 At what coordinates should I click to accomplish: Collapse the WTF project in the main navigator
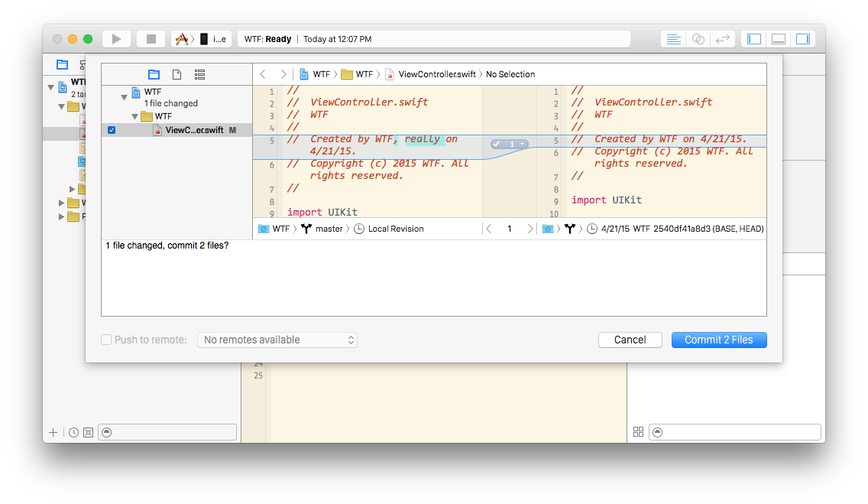coord(51,87)
